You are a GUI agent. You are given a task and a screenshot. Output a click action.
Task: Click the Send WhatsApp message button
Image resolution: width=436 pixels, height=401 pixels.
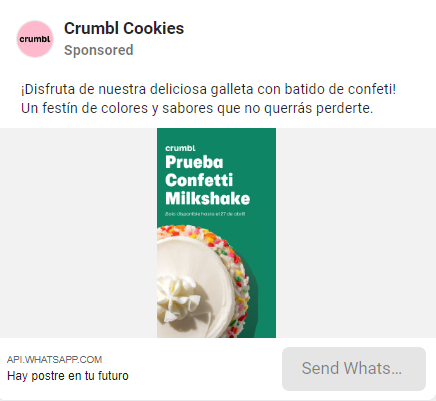[354, 369]
